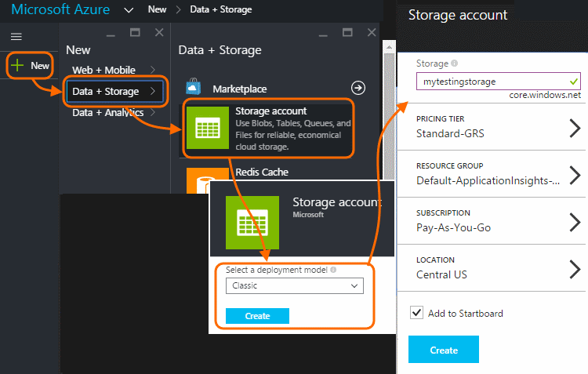The image size is (588, 374).
Task: Expand the Resource Group selector chevron
Action: pos(575,175)
